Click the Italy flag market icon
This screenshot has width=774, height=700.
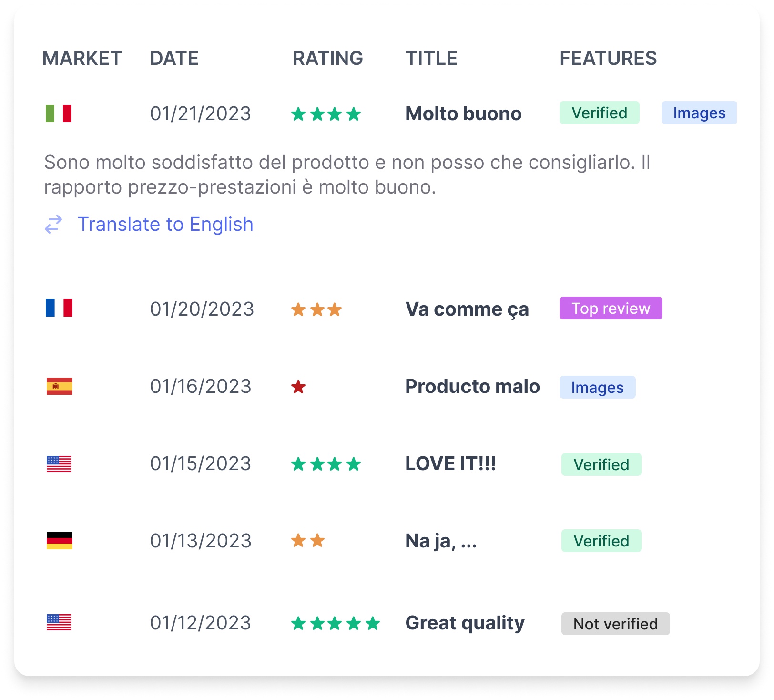(x=59, y=113)
